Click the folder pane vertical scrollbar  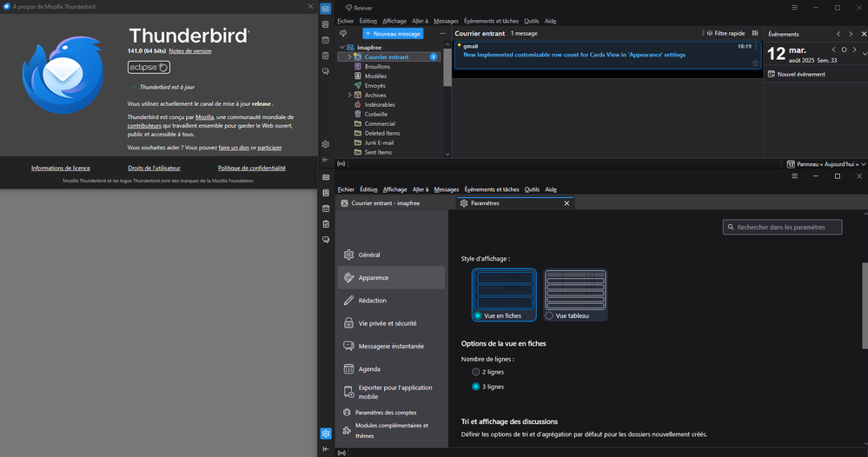[447, 70]
